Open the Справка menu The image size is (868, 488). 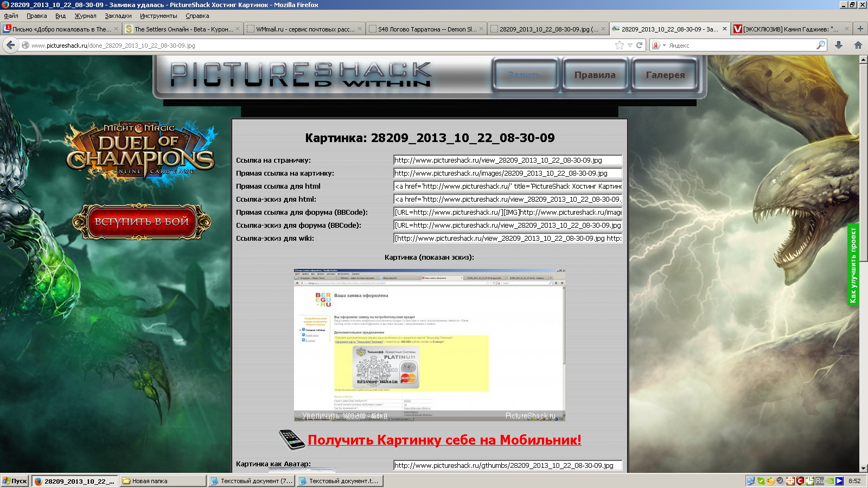point(197,16)
